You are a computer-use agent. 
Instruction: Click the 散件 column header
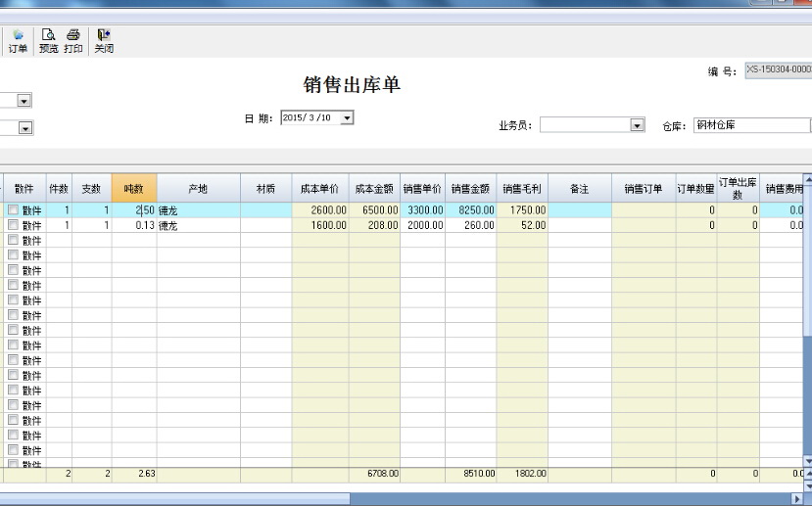tap(24, 189)
